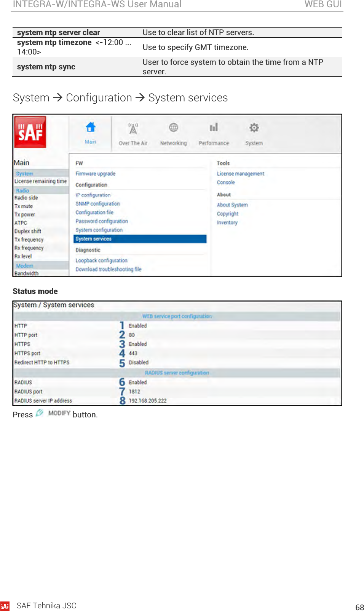The height and width of the screenshot is (611, 364).
Task: Click License remaining time in sidebar
Action: coord(41,181)
